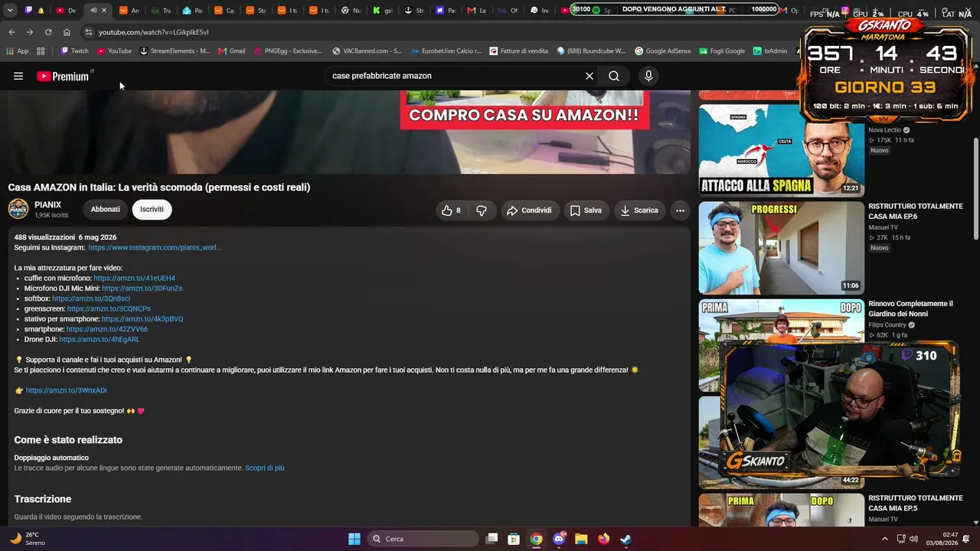Open the Abbonati membership button
This screenshot has width=980, height=551.
(106, 210)
